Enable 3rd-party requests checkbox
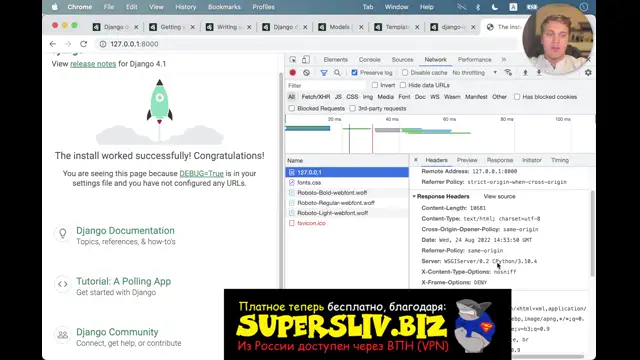640x360 pixels. click(352, 109)
